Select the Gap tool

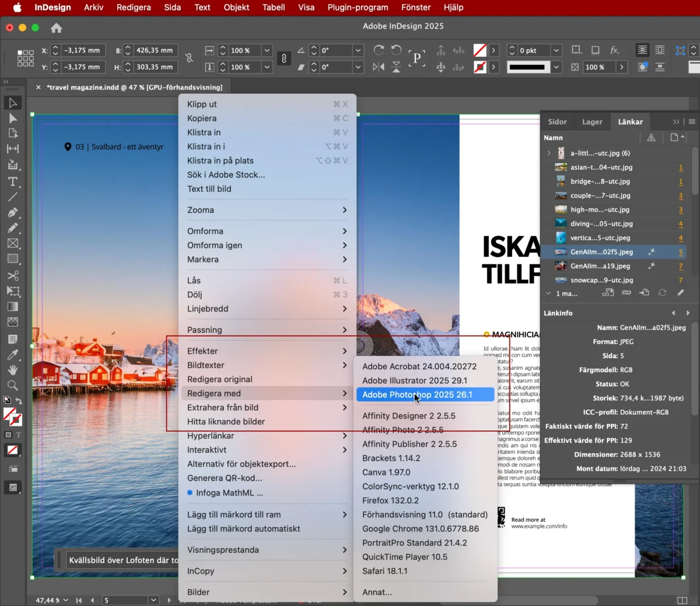click(13, 149)
